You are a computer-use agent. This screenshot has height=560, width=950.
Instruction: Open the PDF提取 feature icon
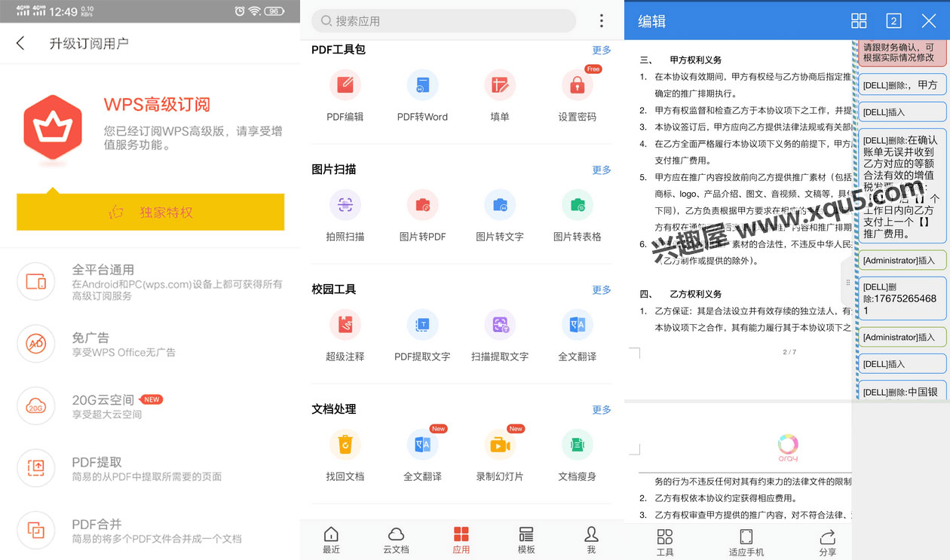point(35,468)
